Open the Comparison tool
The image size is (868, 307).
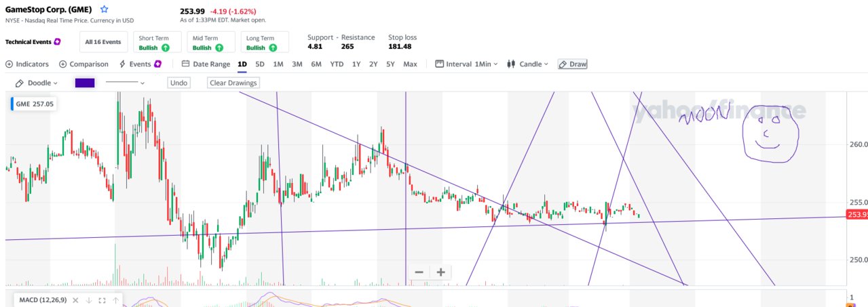click(83, 64)
